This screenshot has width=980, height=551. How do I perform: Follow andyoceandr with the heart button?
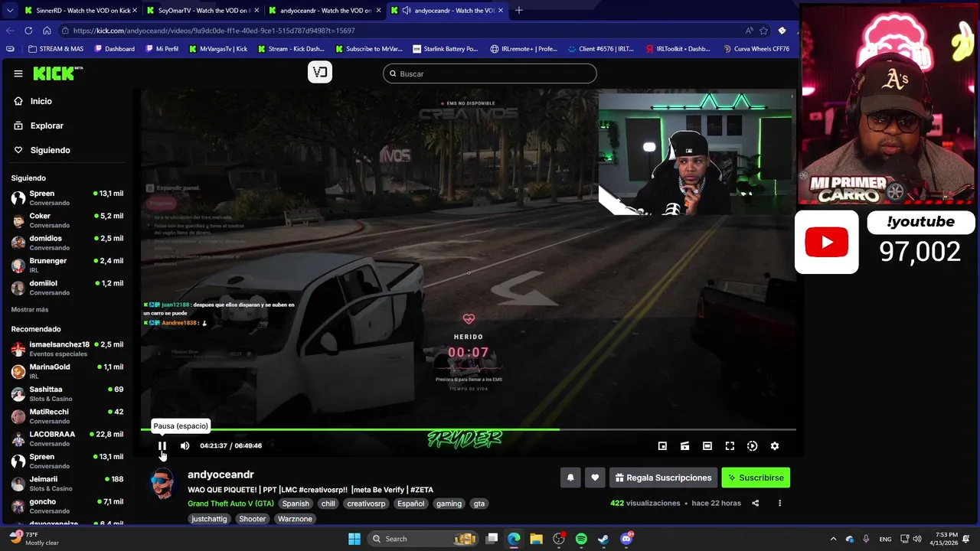click(595, 478)
